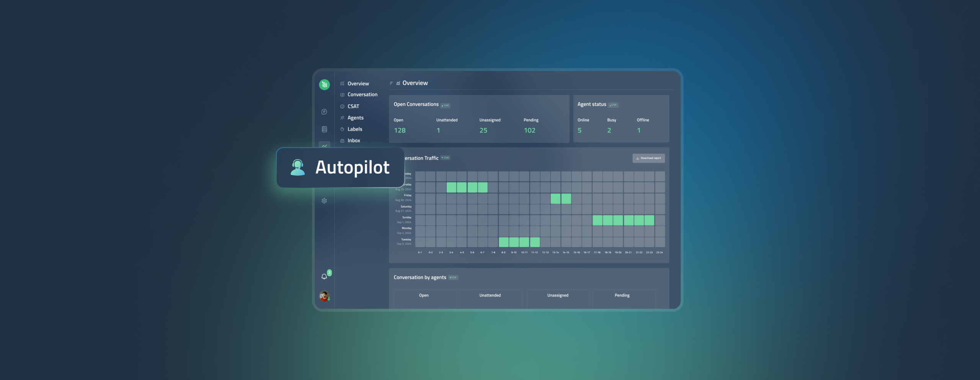Viewport: 980px width, 380px height.
Task: Click the Offline agents value 1
Action: (x=639, y=131)
